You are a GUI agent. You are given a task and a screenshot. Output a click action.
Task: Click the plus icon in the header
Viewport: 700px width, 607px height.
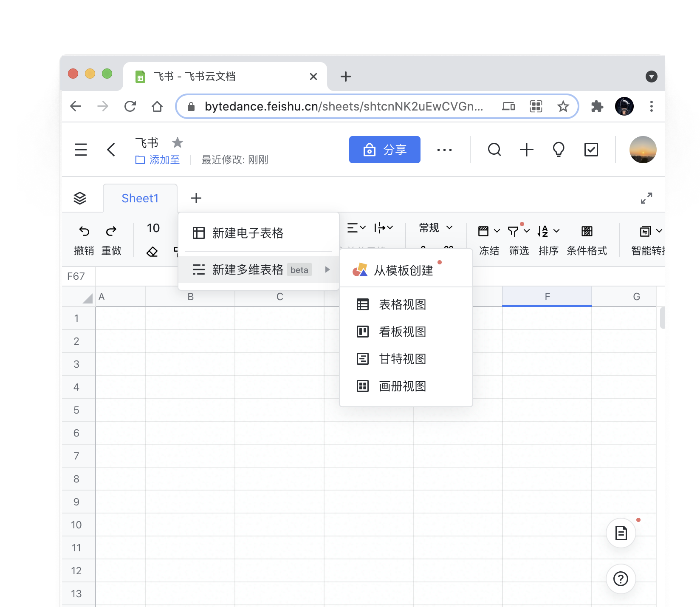coord(527,150)
